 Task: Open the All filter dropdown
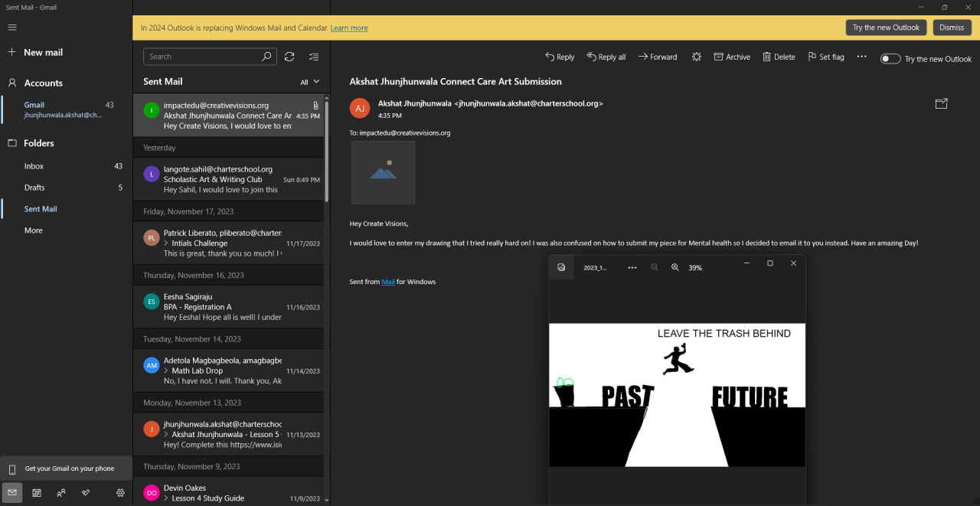pos(310,82)
